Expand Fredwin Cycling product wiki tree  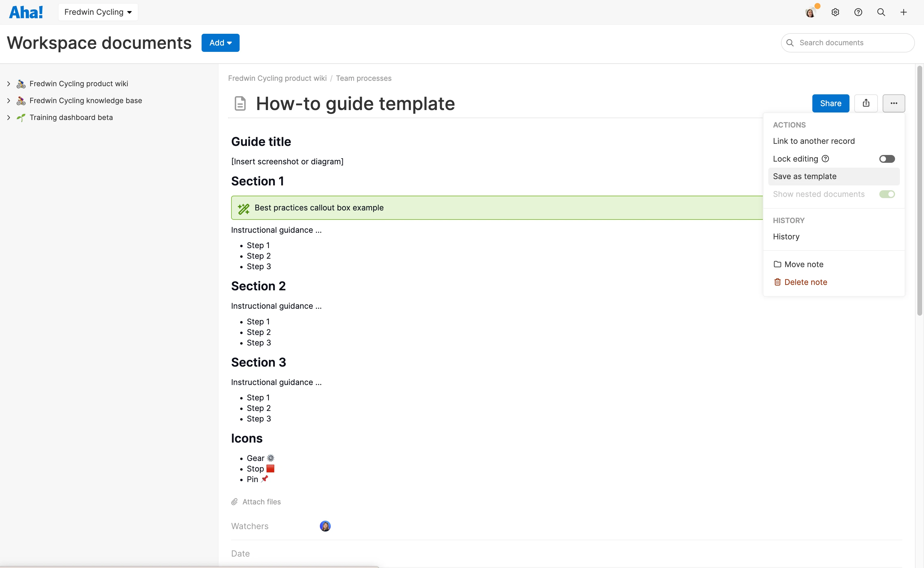[x=8, y=84]
